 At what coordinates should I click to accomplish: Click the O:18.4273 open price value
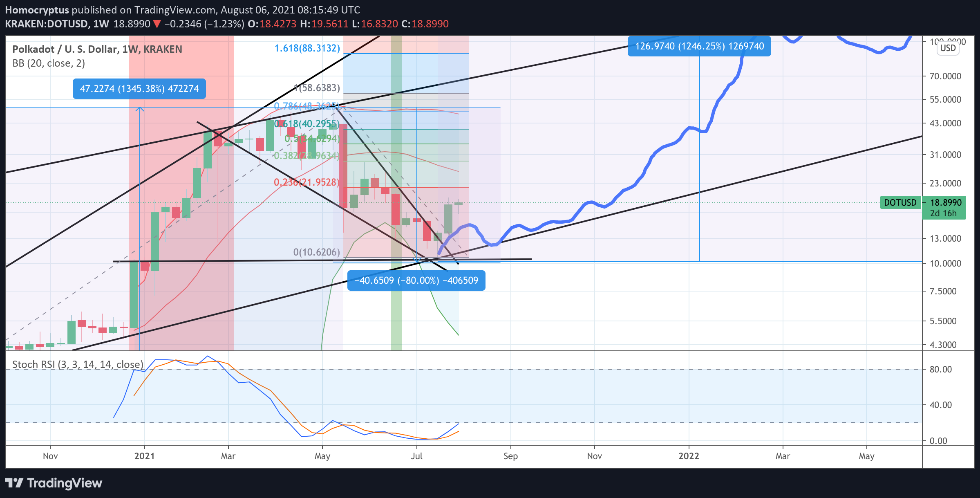(272, 24)
